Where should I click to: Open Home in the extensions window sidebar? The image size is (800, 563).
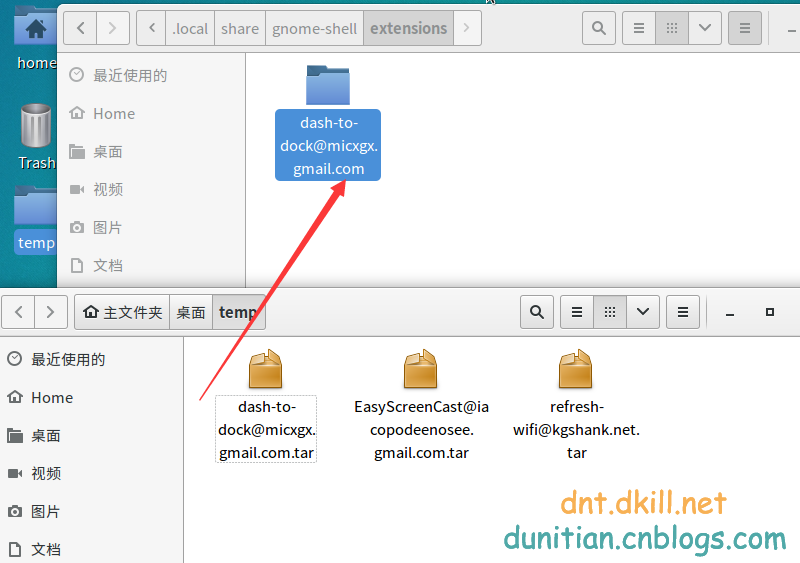pos(151,113)
